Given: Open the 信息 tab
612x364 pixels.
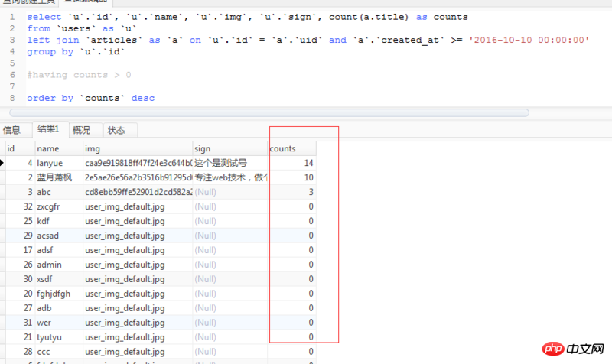Looking at the screenshot, I should pos(11,130).
